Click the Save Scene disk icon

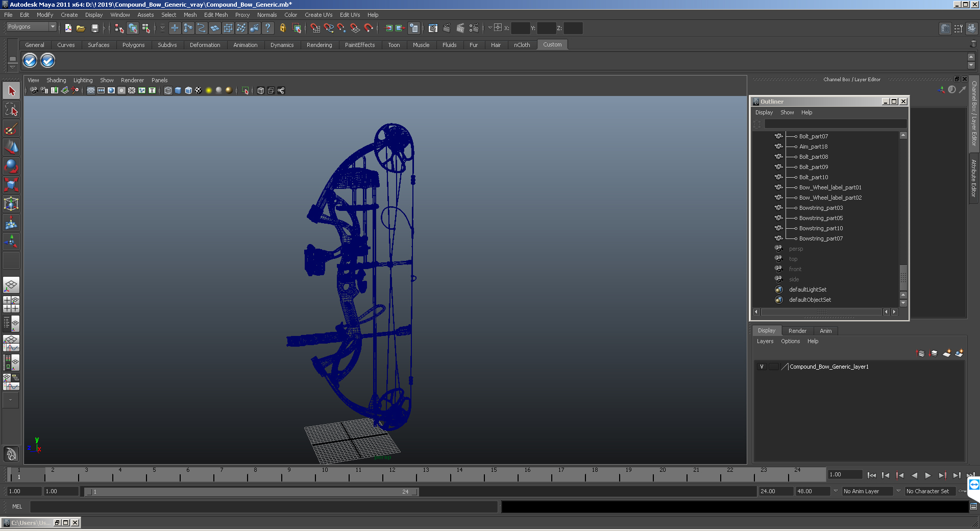[94, 28]
